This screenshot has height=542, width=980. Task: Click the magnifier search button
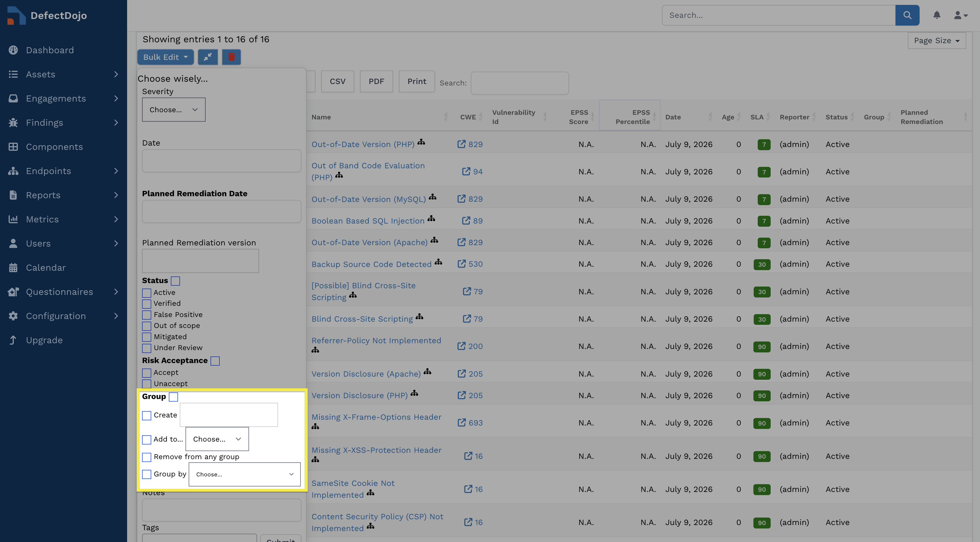click(907, 15)
